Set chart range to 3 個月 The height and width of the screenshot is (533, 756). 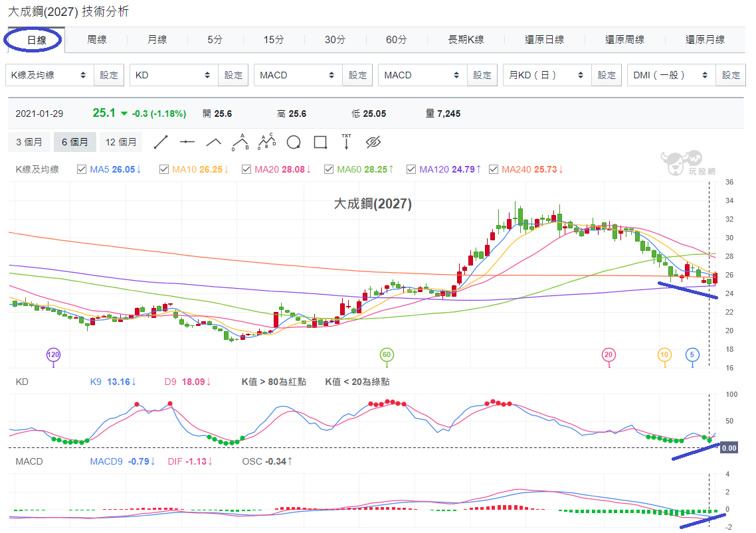29,142
